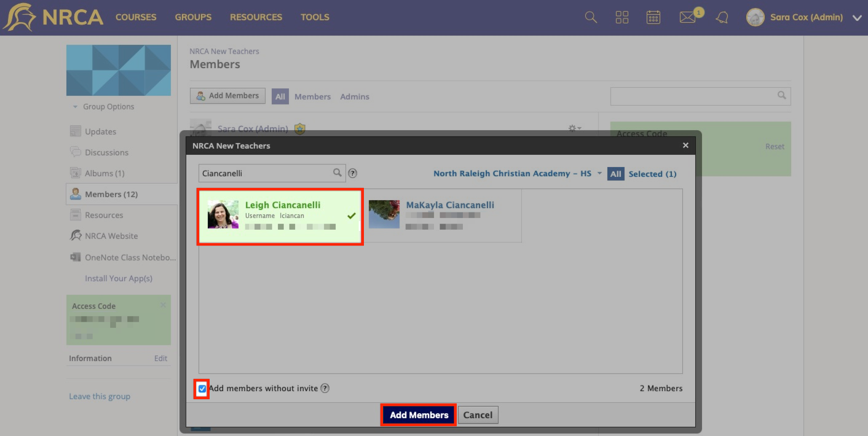Click the NRCA Website helmet icon
868x436 pixels.
[x=76, y=236]
